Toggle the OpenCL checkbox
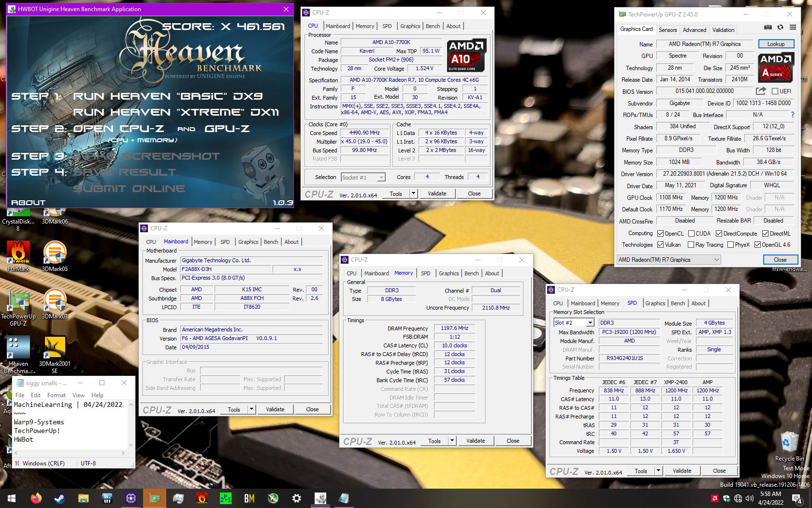The image size is (812, 508). [x=660, y=234]
